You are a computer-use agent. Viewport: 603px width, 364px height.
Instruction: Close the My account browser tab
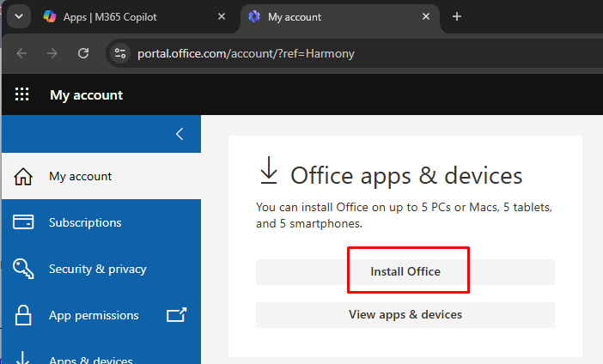(426, 16)
